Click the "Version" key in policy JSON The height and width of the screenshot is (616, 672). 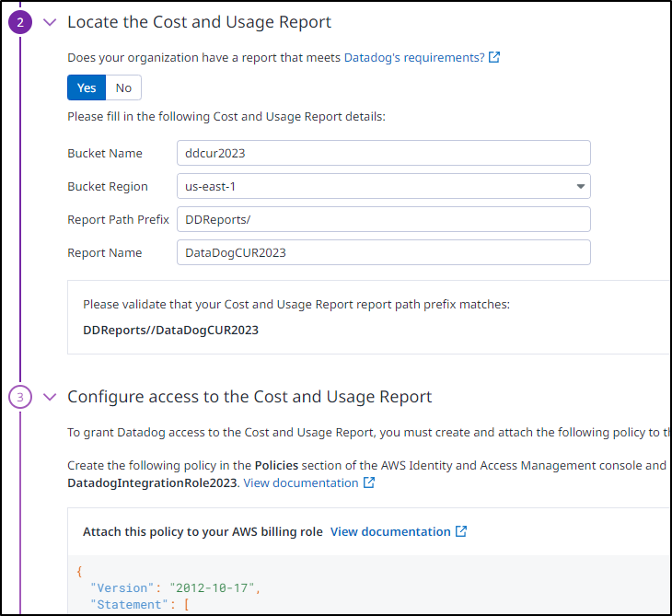[x=122, y=587]
